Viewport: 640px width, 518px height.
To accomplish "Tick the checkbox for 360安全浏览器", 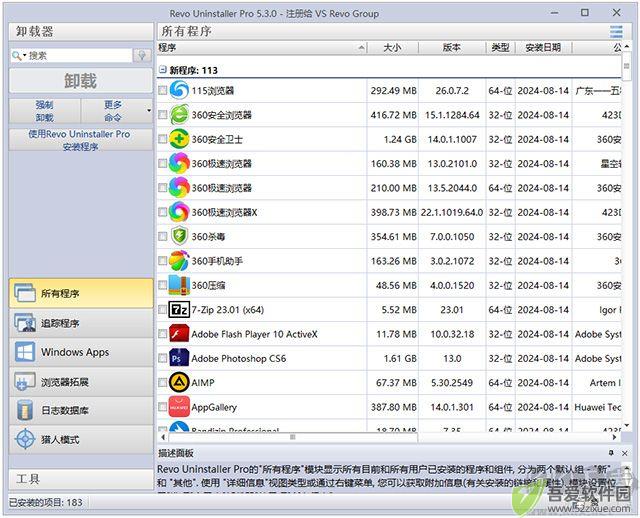I will coord(162,114).
